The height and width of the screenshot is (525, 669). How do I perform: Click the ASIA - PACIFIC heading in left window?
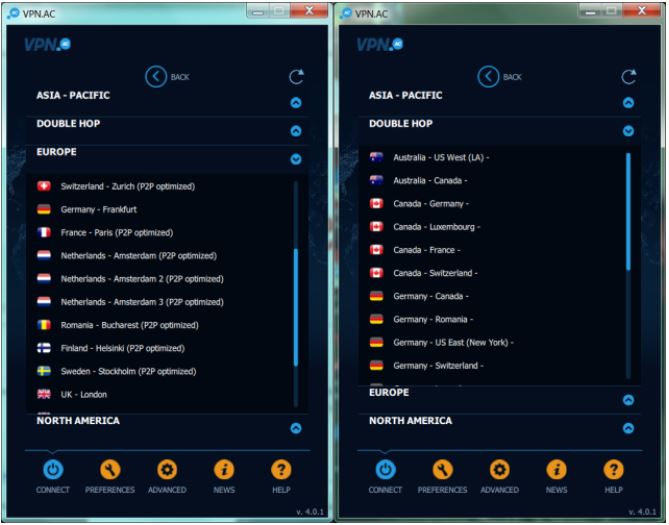(73, 95)
